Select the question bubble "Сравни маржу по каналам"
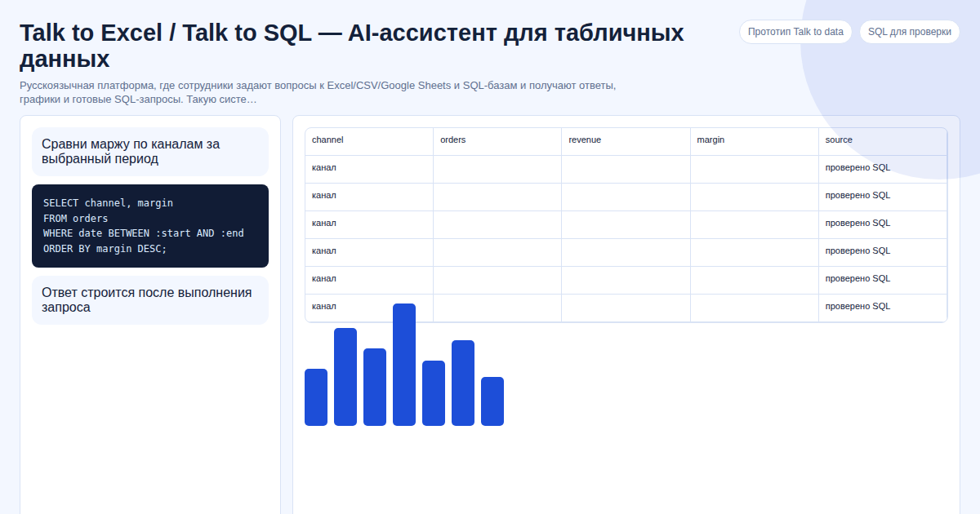 point(150,152)
